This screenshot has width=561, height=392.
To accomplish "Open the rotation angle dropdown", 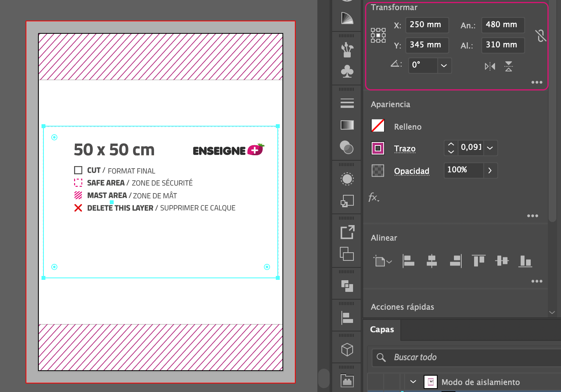I will click(444, 66).
